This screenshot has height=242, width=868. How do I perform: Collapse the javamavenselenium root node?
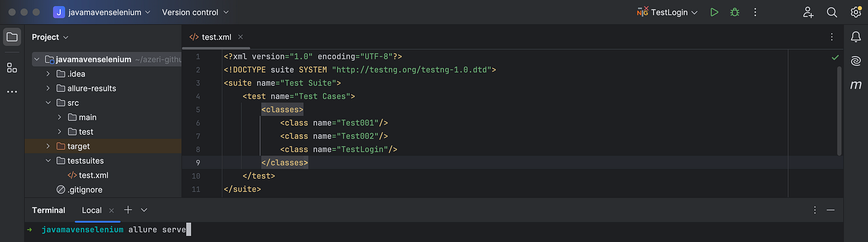click(37, 60)
